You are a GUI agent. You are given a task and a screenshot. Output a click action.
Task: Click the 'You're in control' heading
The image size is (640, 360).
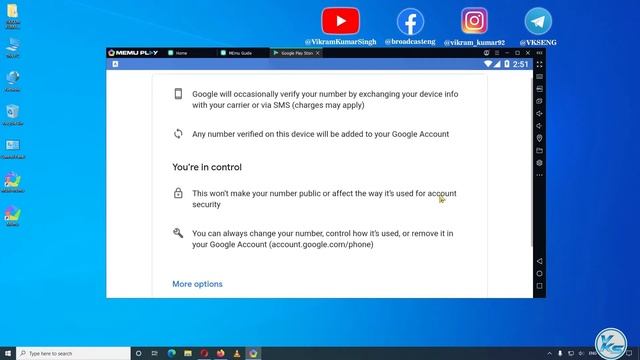[x=207, y=167]
